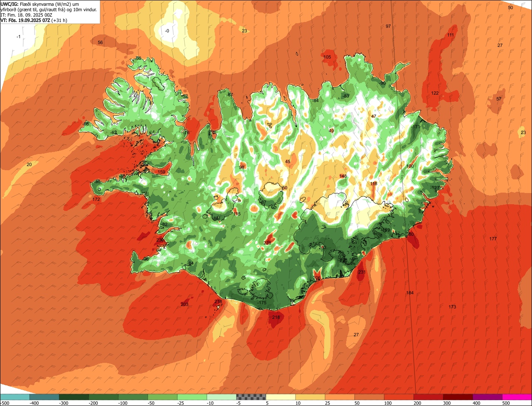Click the map value 111
This screenshot has width=532, height=406.
pos(451,35)
